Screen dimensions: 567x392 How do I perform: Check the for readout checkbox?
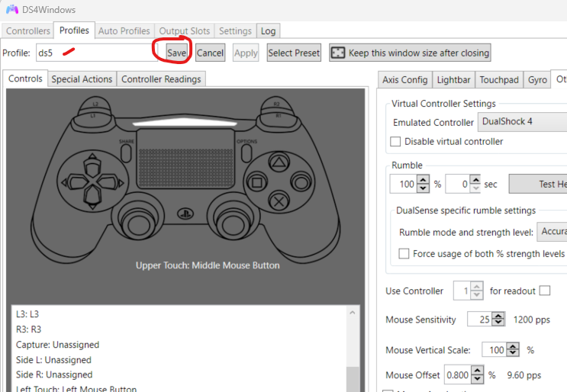[545, 291]
